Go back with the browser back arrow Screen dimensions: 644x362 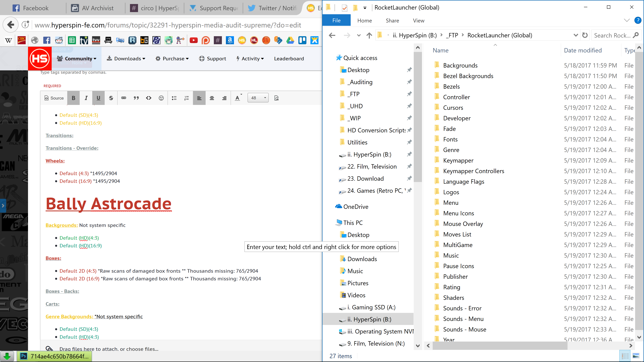[x=11, y=25]
